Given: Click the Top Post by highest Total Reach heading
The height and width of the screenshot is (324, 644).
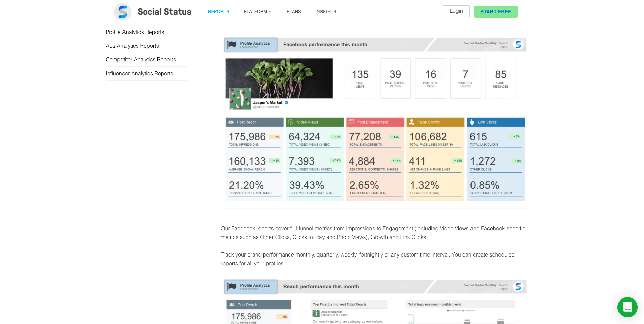Looking at the screenshot, I should tap(339, 304).
